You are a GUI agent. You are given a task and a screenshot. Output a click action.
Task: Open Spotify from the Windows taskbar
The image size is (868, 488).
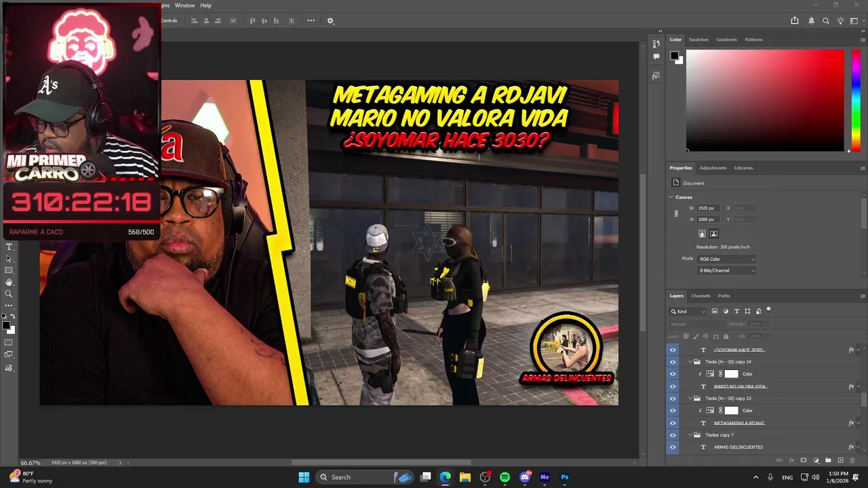point(505,477)
